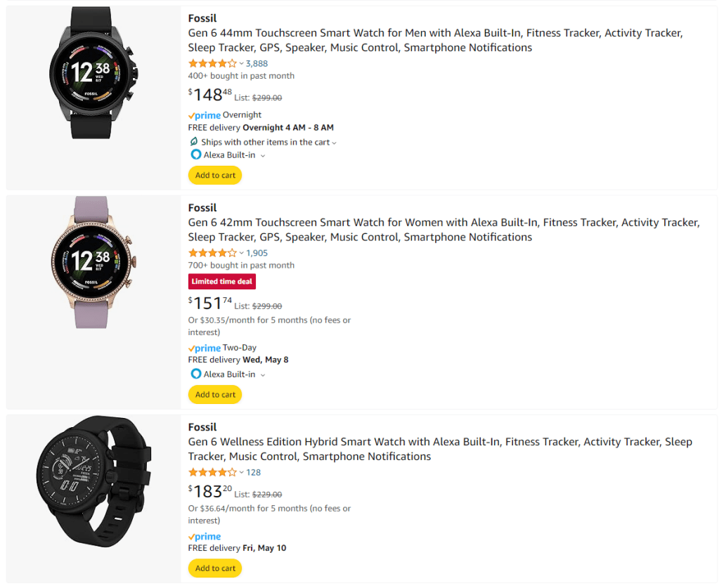The image size is (719, 588).
Task: Click the Alexa icon on 42mm watch listing
Action: (196, 374)
